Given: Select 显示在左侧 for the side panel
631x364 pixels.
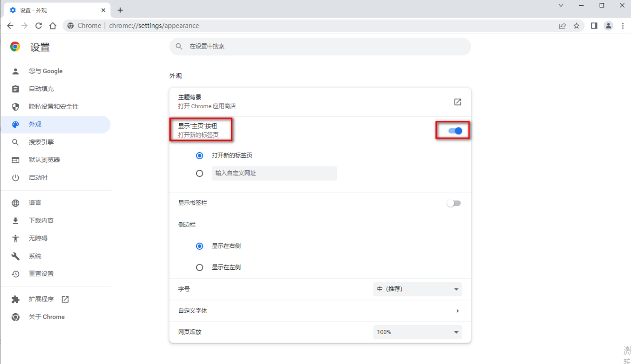Looking at the screenshot, I should [200, 267].
